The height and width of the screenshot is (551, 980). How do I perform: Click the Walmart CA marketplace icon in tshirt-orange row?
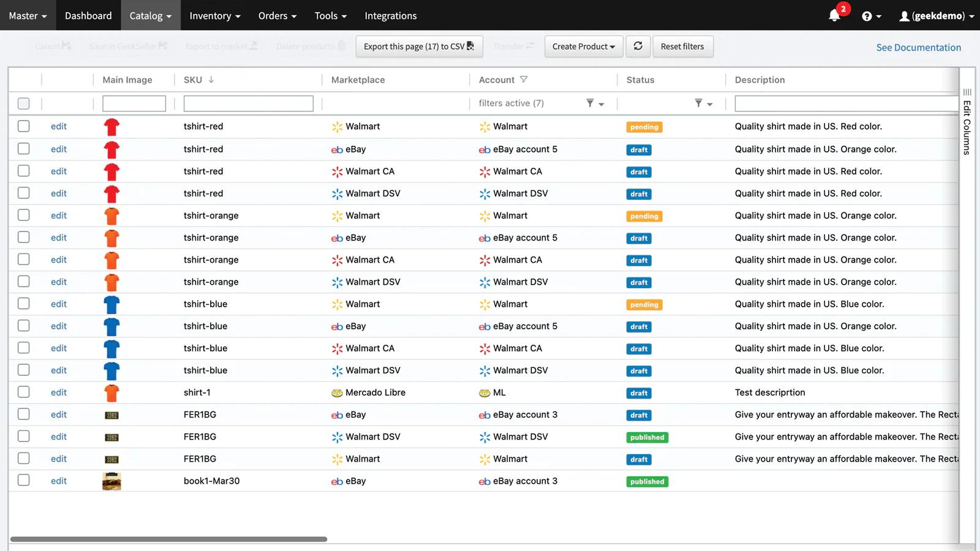coord(337,260)
